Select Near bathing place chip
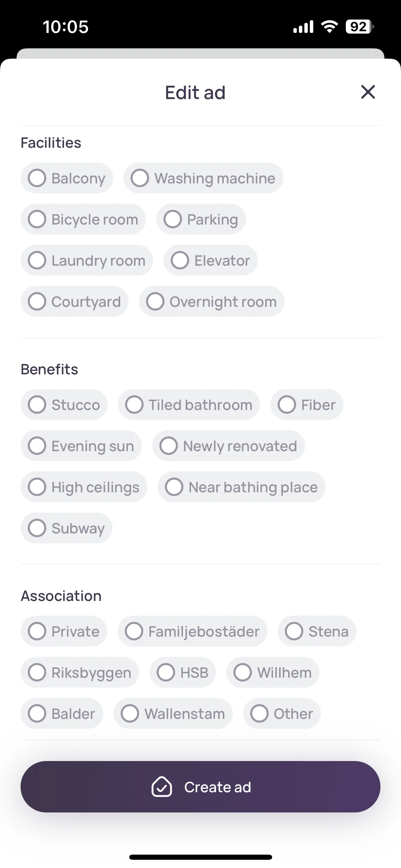The width and height of the screenshot is (401, 868). [242, 487]
